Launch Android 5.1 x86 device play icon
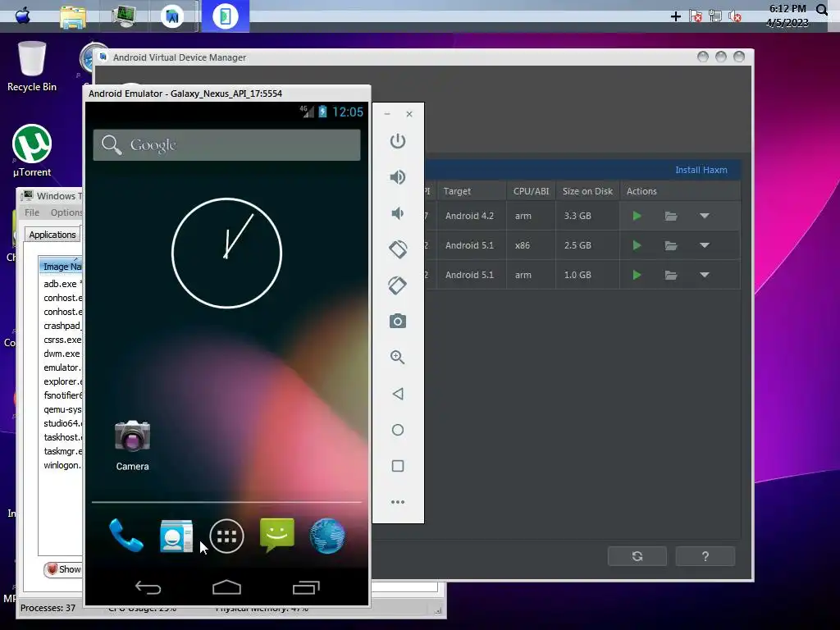Image resolution: width=840 pixels, height=630 pixels. click(637, 245)
